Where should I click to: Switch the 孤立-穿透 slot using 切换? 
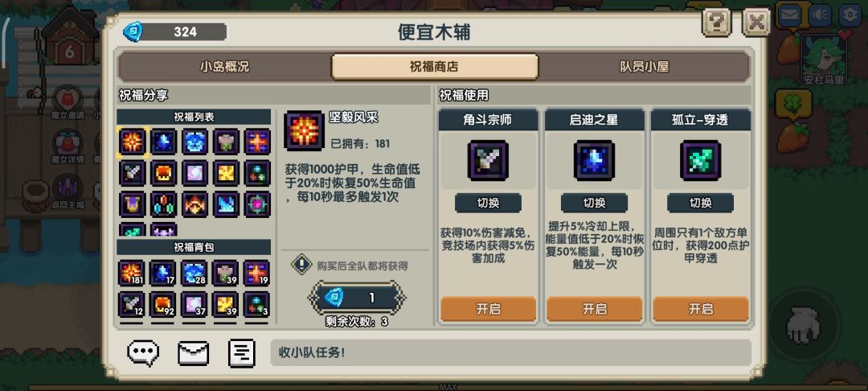[700, 204]
